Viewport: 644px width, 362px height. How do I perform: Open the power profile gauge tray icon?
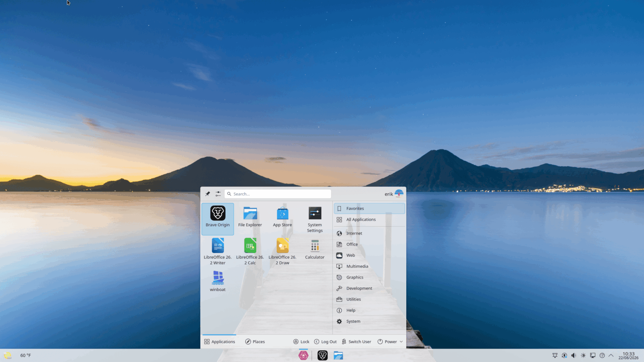coord(602,355)
